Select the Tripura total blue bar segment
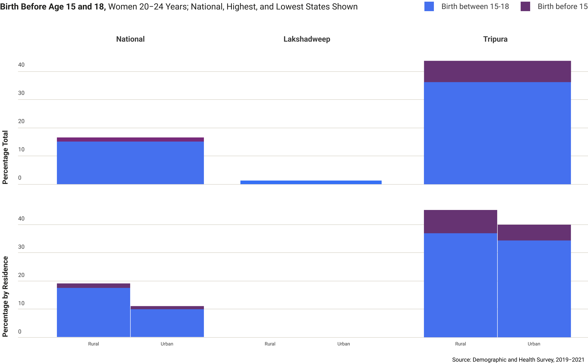 click(x=497, y=133)
